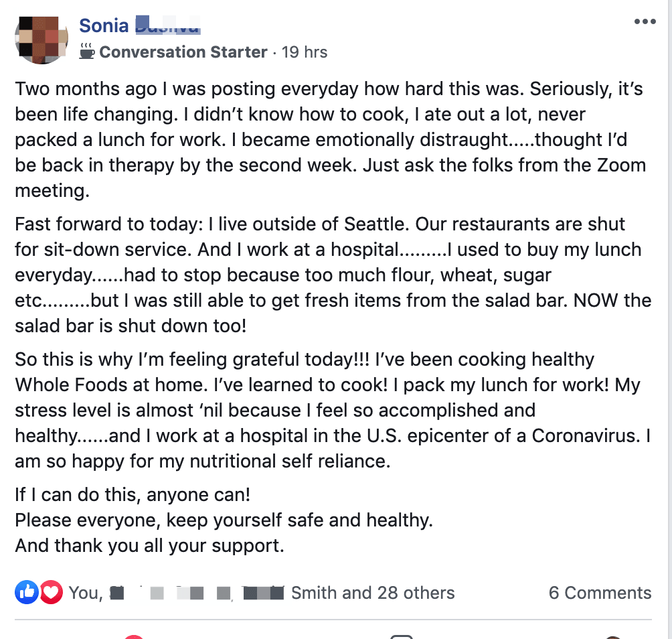Click the small avatar at bottom right

[612, 636]
